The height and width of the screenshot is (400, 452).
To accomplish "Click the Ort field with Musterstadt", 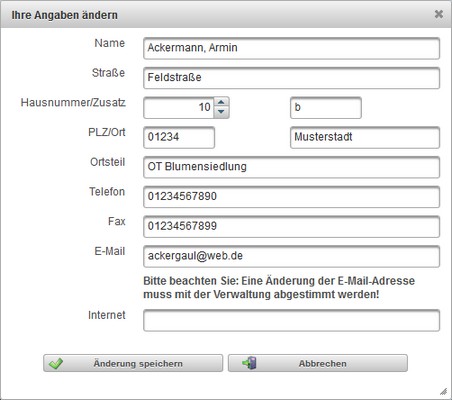I will [x=365, y=137].
